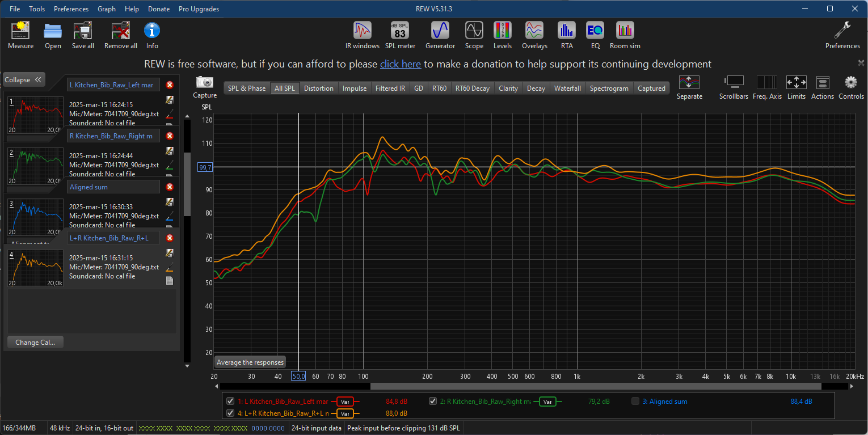Open the Room sim tool
868x435 pixels.
tap(625, 35)
